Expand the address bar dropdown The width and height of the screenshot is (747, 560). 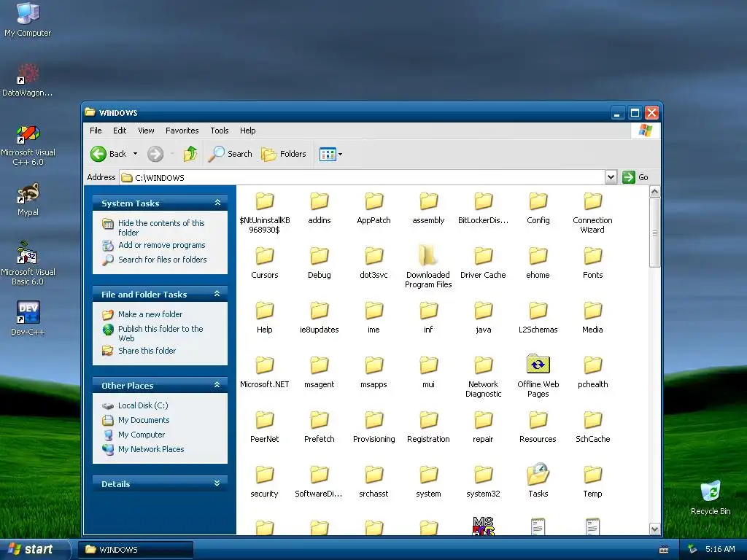(x=611, y=177)
